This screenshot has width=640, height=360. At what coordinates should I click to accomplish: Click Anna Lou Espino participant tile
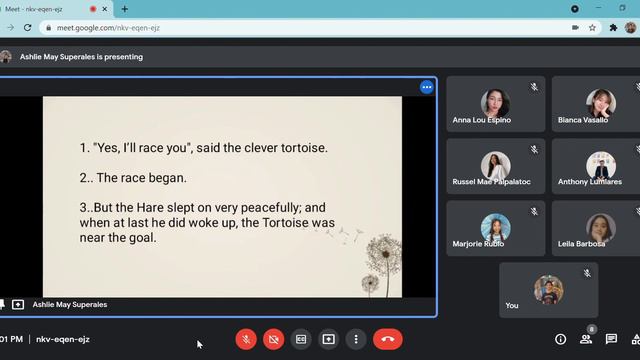496,104
